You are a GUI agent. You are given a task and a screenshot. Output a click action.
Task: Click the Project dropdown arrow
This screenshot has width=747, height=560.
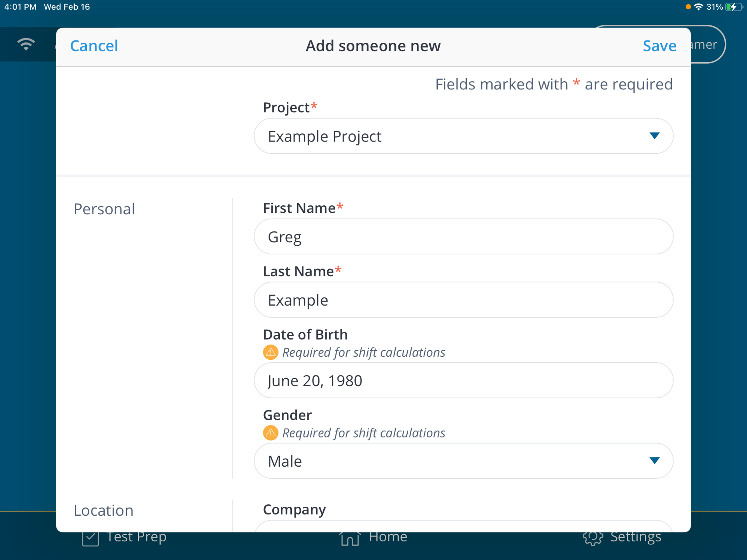point(654,136)
